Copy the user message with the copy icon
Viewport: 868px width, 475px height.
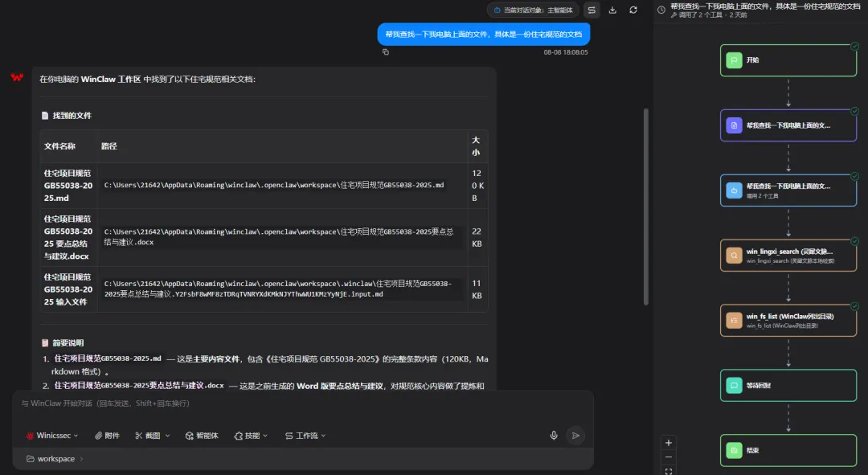click(x=386, y=52)
